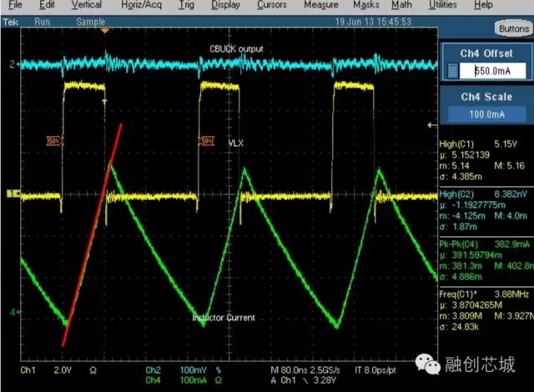The image size is (534, 392).
Task: Click the keypad icon beside Ch4 Offset
Action: 453,72
